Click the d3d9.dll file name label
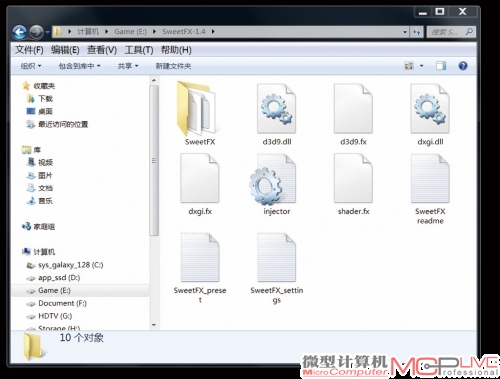Viewport: 500px width, 379px height. point(277,142)
